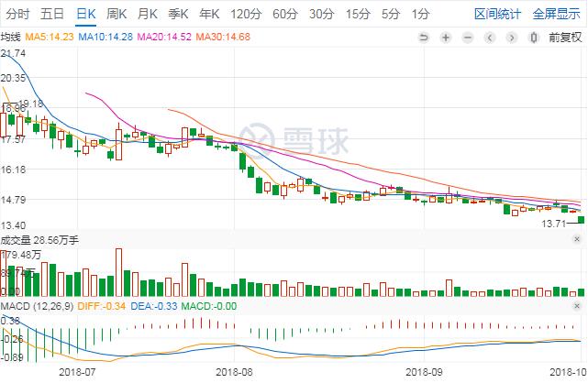Switch to the 分时 tab
Viewport: 588px width, 383px height.
click(17, 15)
